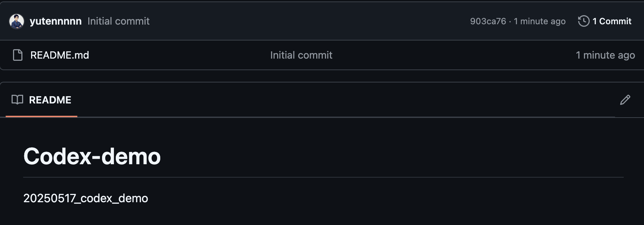Open the latest commit message beside yutennnnn

click(x=118, y=21)
